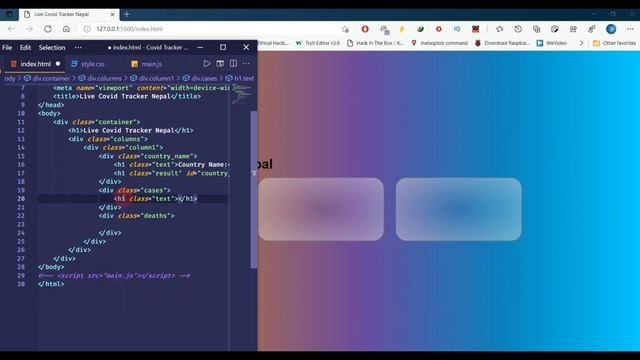
Task: Open Hack In The Box bookmark
Action: pos(375,43)
